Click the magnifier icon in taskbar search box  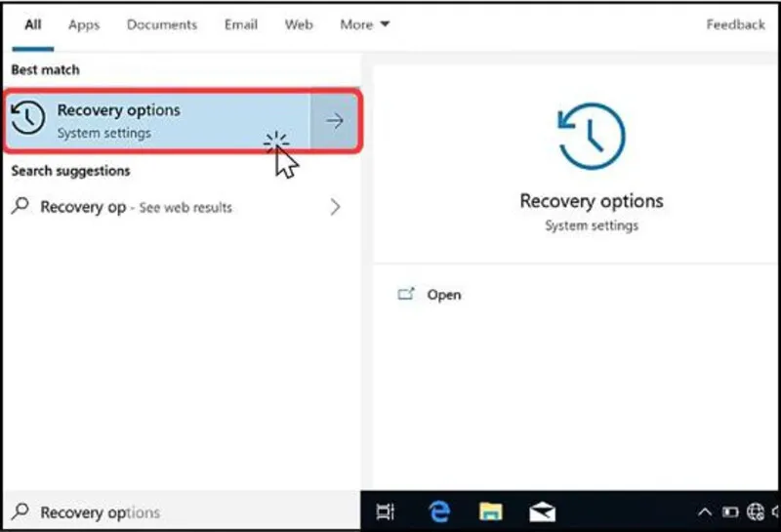coord(21,512)
